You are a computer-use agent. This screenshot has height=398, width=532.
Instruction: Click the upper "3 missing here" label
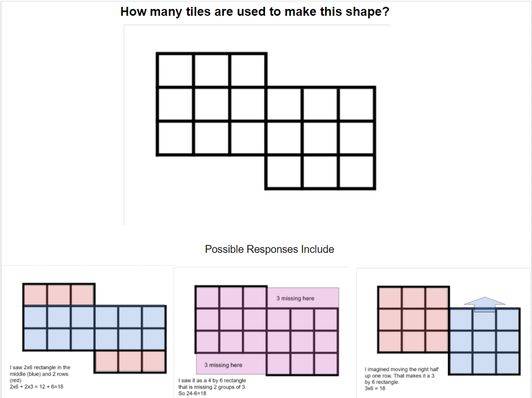[x=295, y=298]
